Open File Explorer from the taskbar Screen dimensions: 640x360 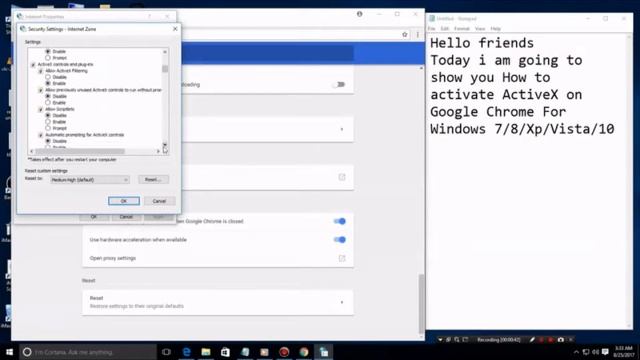pyautogui.click(x=206, y=352)
